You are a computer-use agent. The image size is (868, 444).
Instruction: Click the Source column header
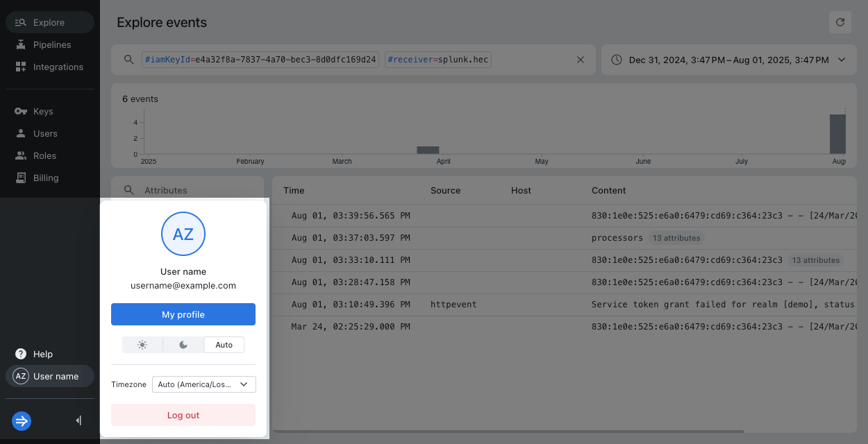tap(445, 190)
